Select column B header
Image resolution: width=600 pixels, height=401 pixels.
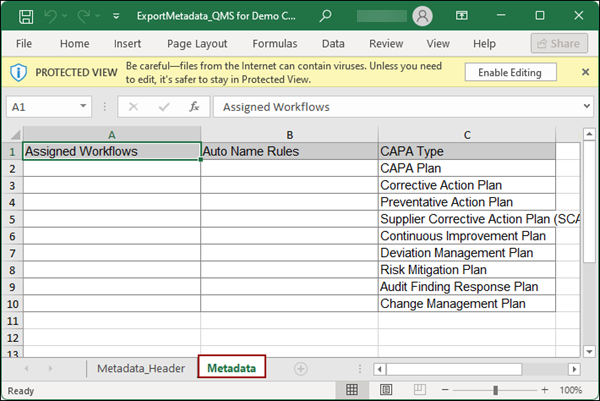pos(289,134)
